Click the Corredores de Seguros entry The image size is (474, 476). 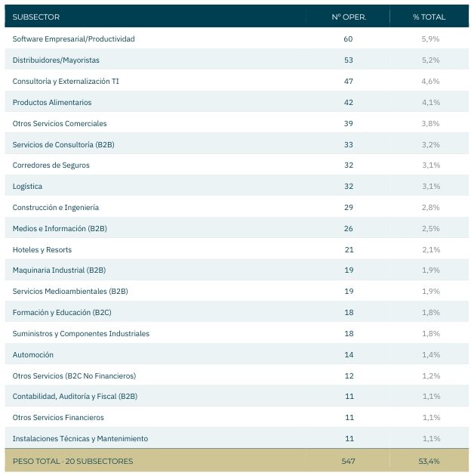tap(51, 165)
